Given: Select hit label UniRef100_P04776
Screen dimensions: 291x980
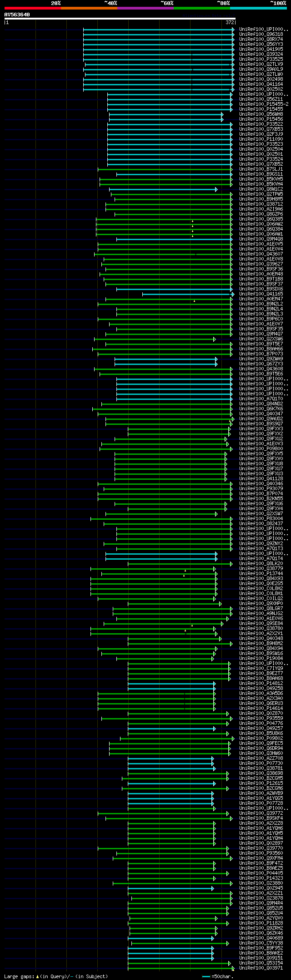Looking at the screenshot, I should [261, 723].
